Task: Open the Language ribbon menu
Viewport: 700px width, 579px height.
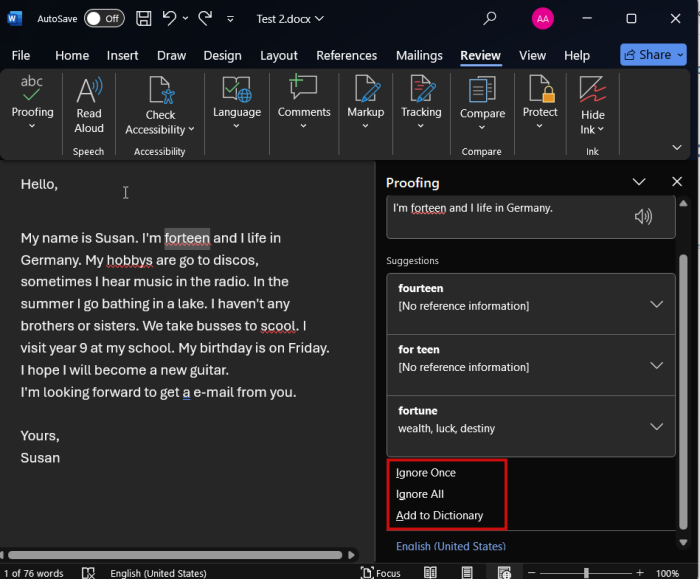Action: point(237,103)
